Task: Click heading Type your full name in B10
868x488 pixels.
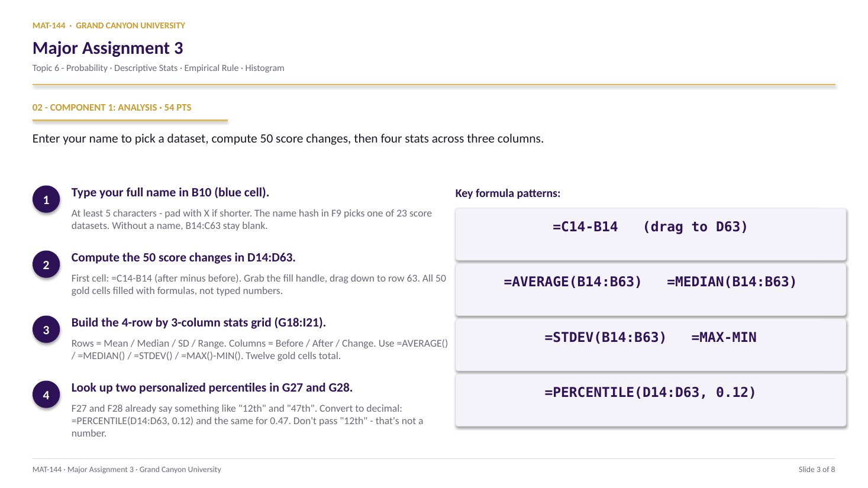Action: point(170,192)
